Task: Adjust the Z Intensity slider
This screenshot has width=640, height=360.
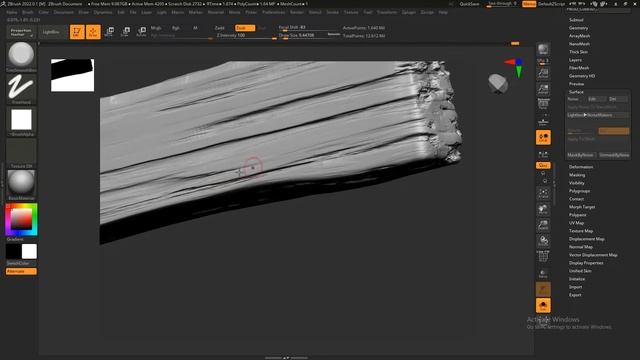Action: (246, 36)
